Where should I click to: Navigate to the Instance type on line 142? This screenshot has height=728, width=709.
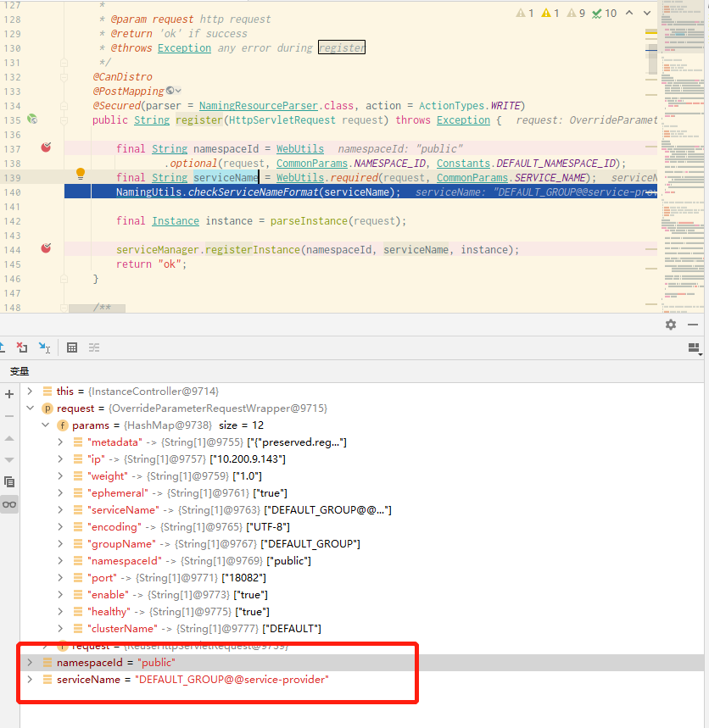pos(176,220)
